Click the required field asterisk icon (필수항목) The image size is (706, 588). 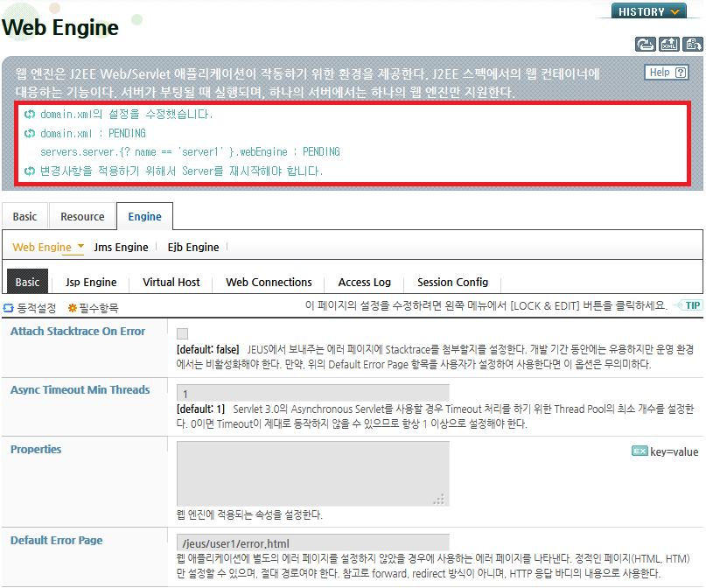click(72, 308)
